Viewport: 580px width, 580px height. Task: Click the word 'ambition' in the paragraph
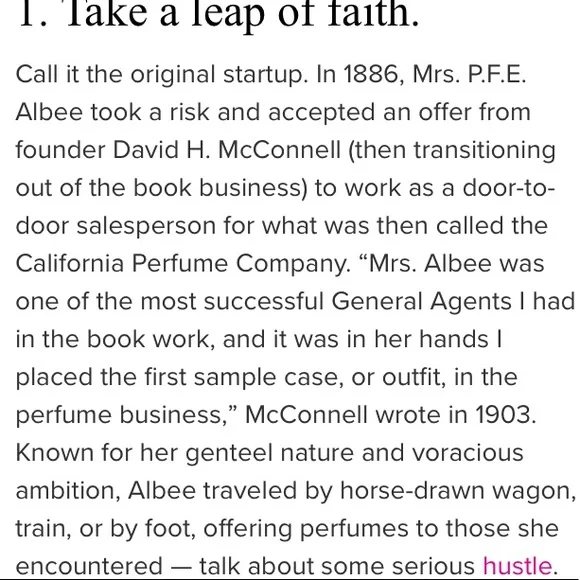pyautogui.click(x=68, y=490)
